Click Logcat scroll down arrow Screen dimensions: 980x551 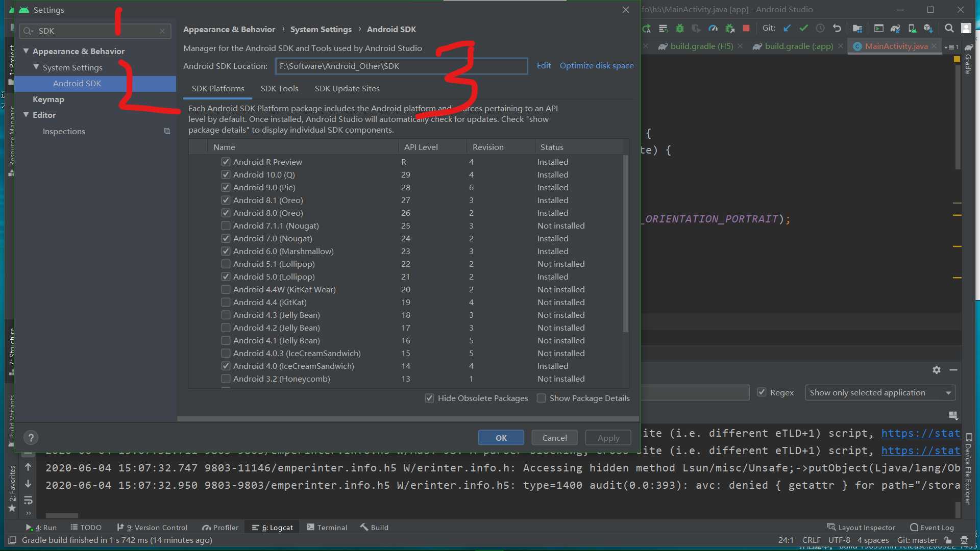click(28, 484)
